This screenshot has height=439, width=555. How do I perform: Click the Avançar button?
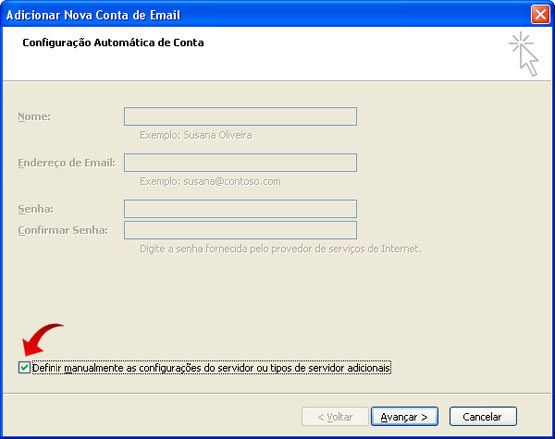pos(404,417)
